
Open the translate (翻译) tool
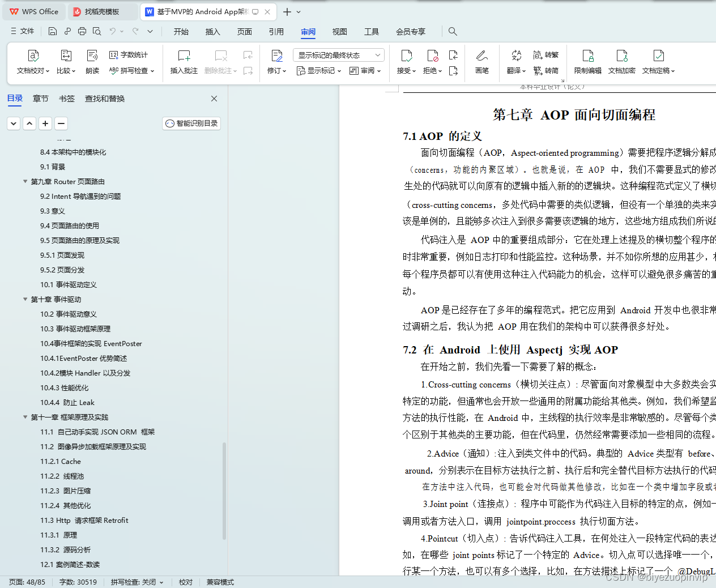coord(516,62)
